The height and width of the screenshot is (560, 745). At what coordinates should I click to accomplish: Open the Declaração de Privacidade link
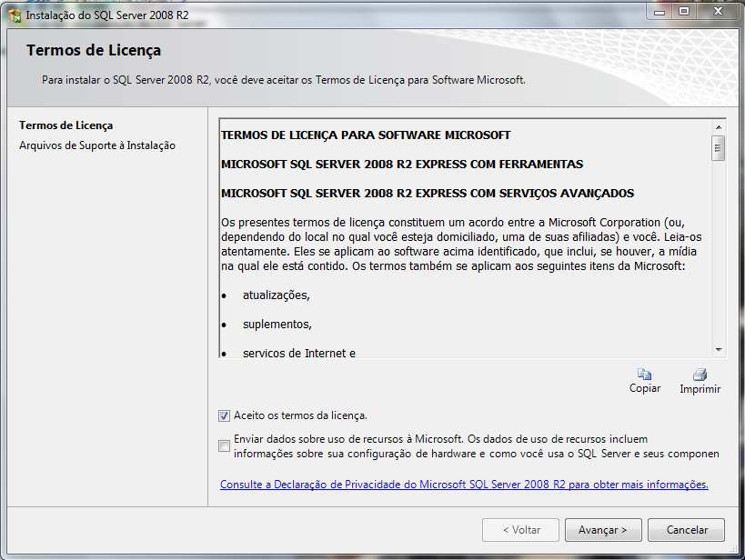pos(464,485)
